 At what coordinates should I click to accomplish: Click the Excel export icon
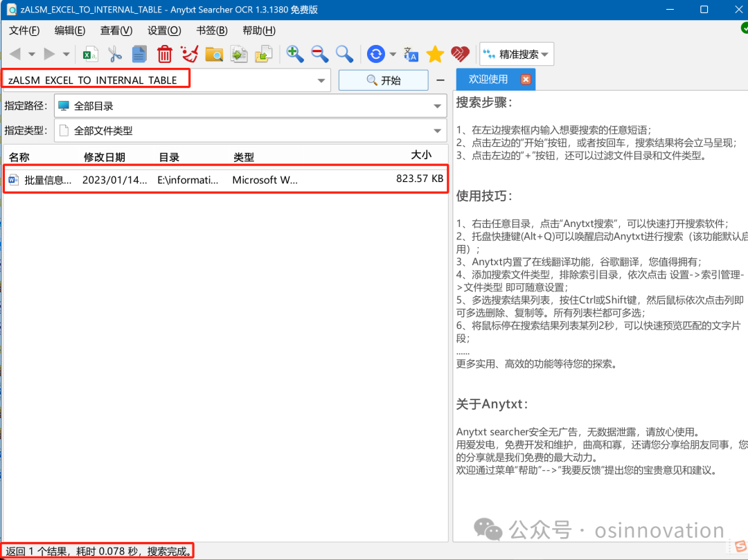(89, 54)
